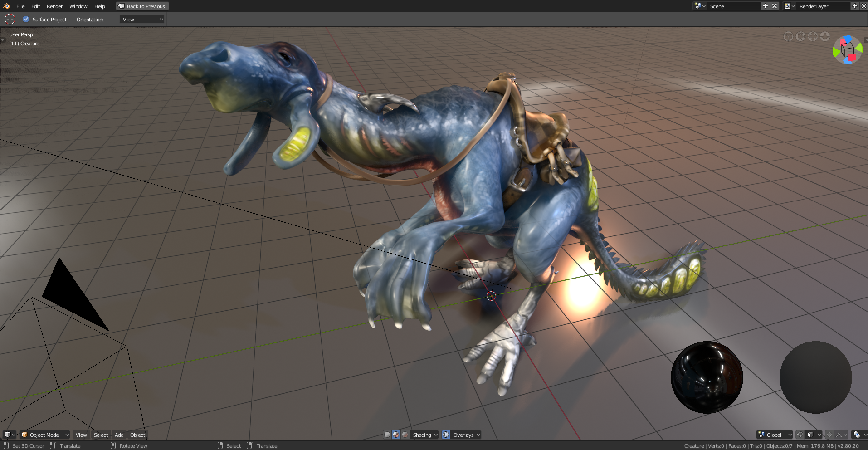Open proportional falloff curve dropdown
The height and width of the screenshot is (450, 868).
[x=841, y=435]
